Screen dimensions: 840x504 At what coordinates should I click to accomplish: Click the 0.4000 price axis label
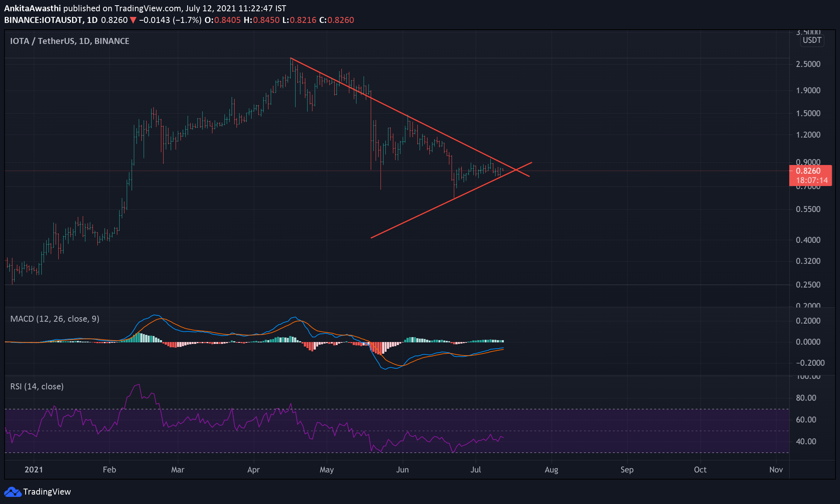808,240
